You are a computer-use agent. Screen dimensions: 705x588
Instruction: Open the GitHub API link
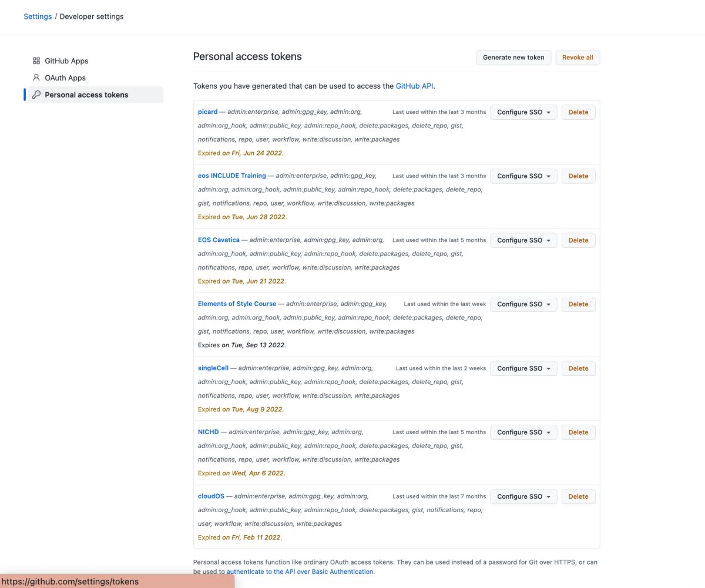click(x=414, y=86)
